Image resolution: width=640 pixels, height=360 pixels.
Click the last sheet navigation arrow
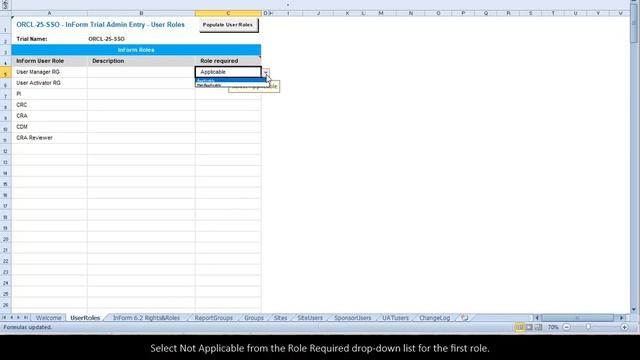pos(26,318)
